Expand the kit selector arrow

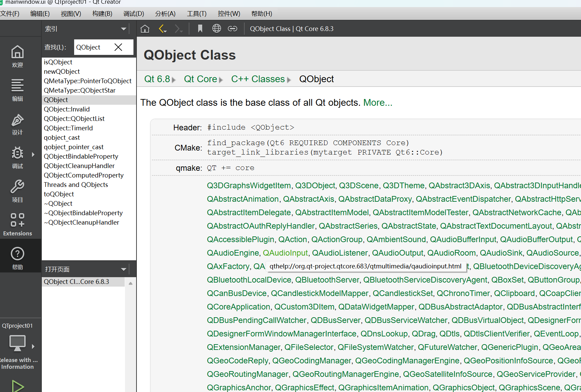click(x=33, y=346)
